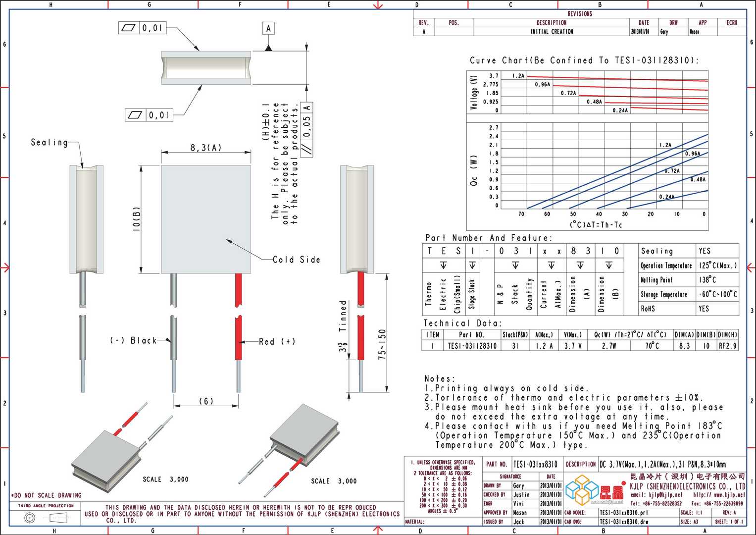Screen dimensions: 756x535
Task: Click the Vivi ENGR signature
Action: [518, 503]
